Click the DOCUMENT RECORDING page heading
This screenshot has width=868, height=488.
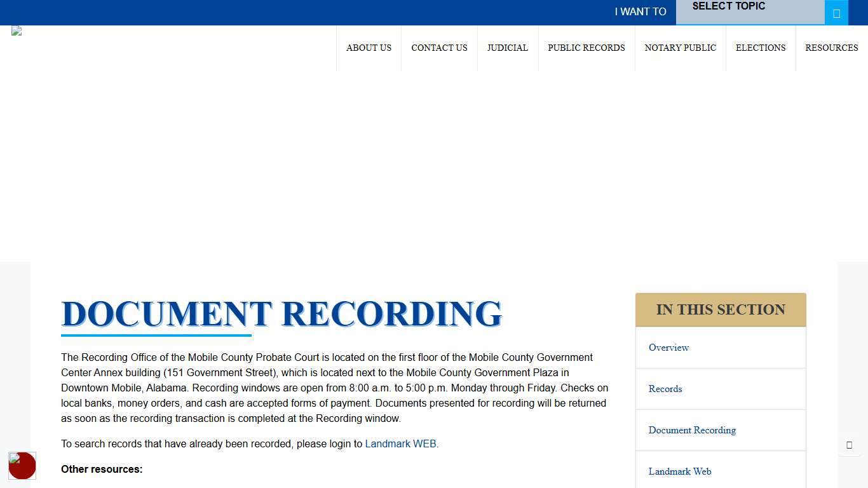coord(281,313)
